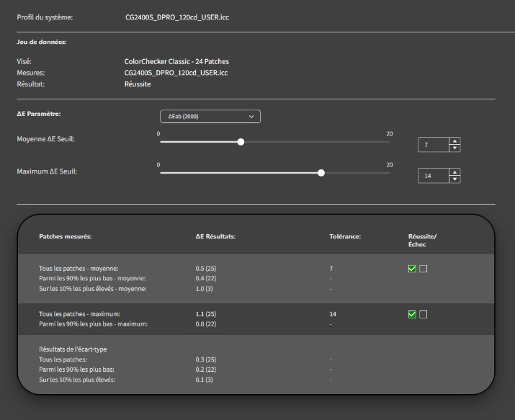Click the Mesures profile file name
This screenshot has height=420, width=515.
(176, 73)
